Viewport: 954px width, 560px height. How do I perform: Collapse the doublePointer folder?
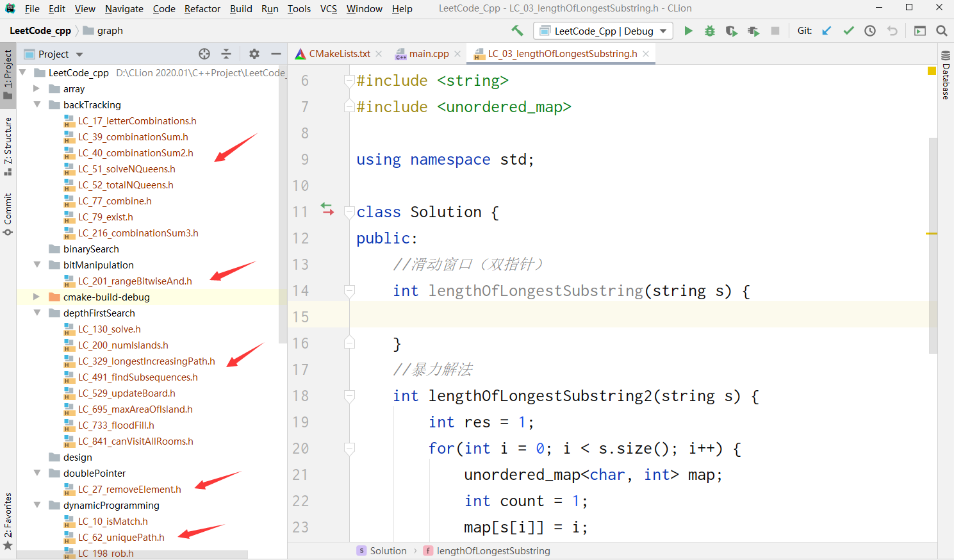(37, 473)
